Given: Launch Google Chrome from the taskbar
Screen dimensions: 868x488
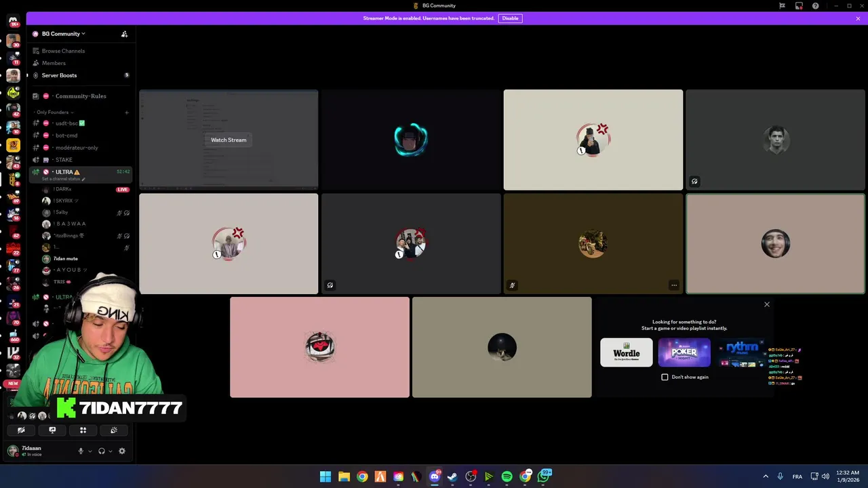Looking at the screenshot, I should [362, 476].
